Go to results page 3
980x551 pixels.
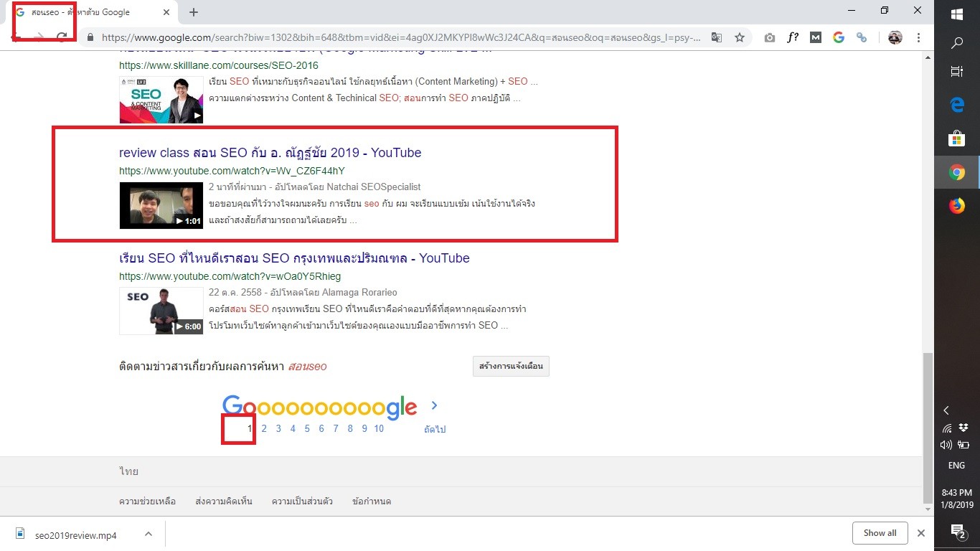[x=278, y=429]
